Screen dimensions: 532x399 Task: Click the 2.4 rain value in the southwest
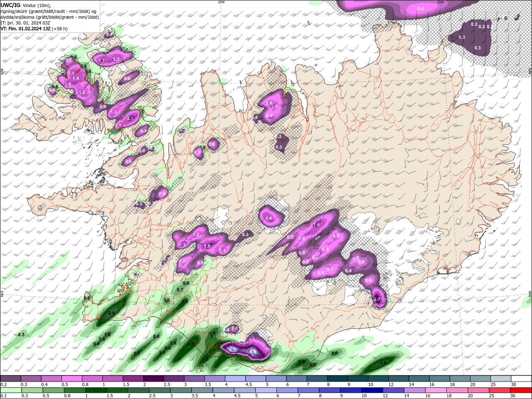111,313
